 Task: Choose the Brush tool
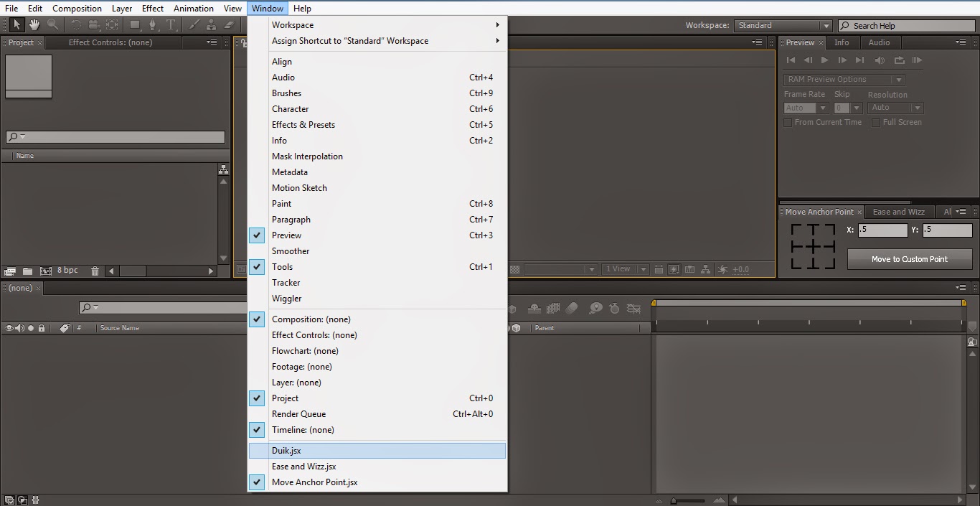point(194,24)
